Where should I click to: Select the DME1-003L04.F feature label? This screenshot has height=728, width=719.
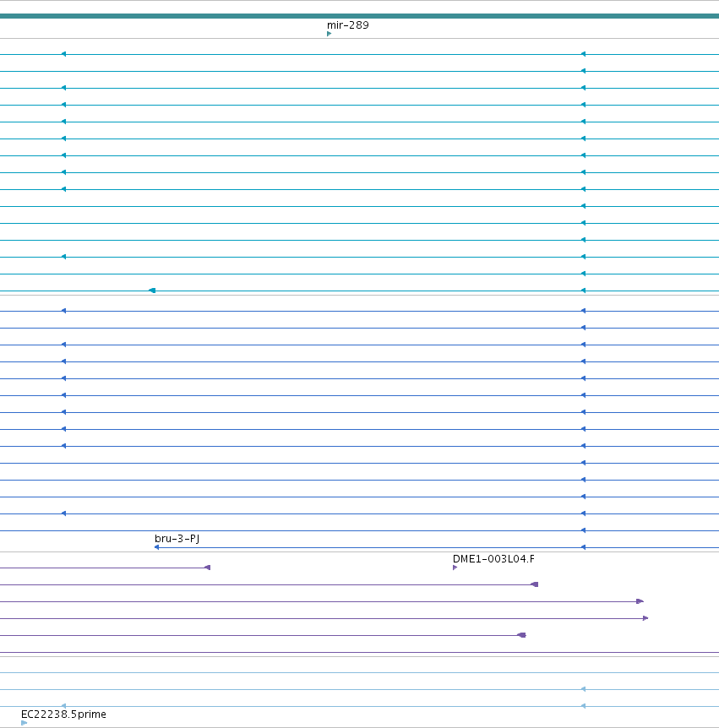click(493, 559)
